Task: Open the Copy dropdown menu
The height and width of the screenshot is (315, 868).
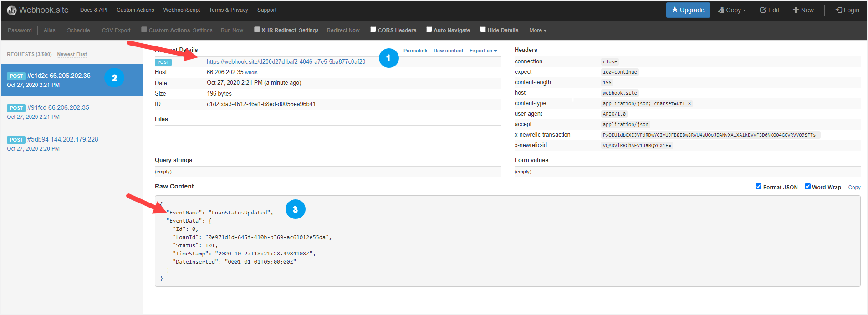Action: [732, 10]
